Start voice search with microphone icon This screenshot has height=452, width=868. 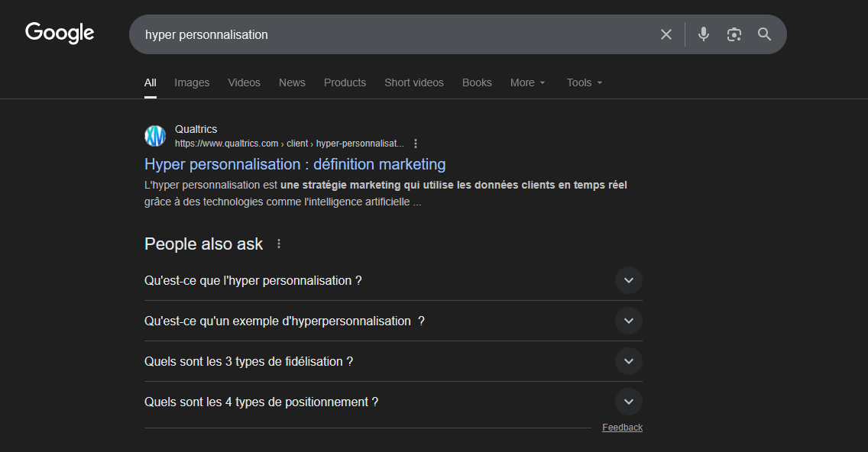[x=704, y=34]
